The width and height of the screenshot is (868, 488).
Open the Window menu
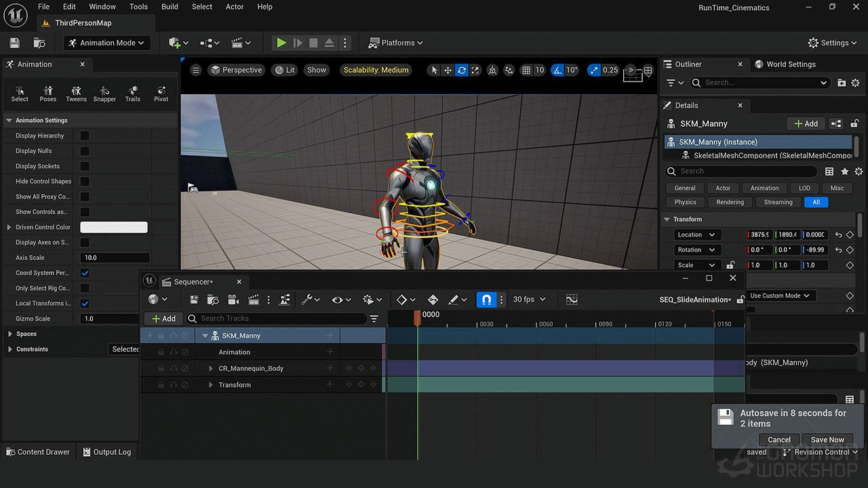(x=102, y=7)
